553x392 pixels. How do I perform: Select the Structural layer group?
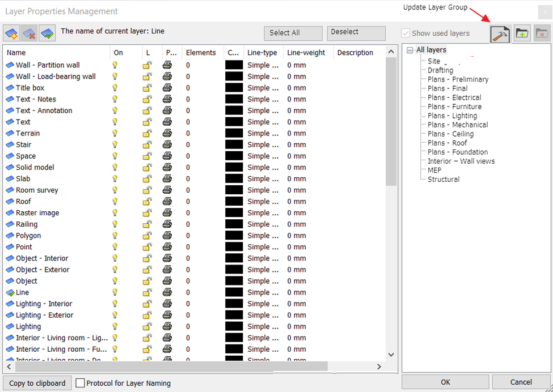pos(444,179)
